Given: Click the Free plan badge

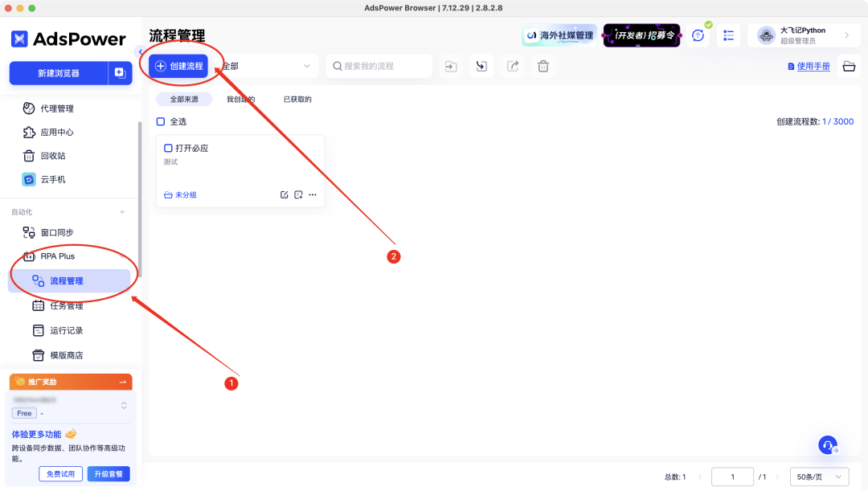Looking at the screenshot, I should click(x=24, y=414).
